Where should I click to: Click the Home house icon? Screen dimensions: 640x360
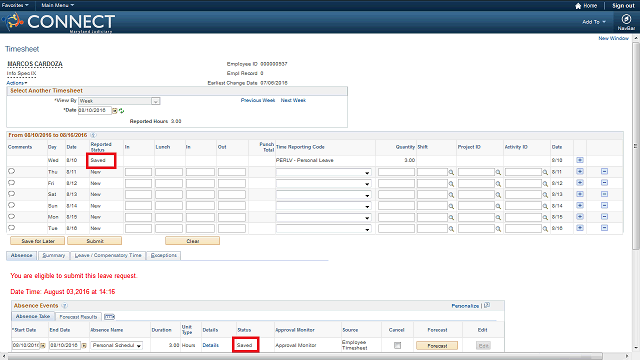coord(578,6)
